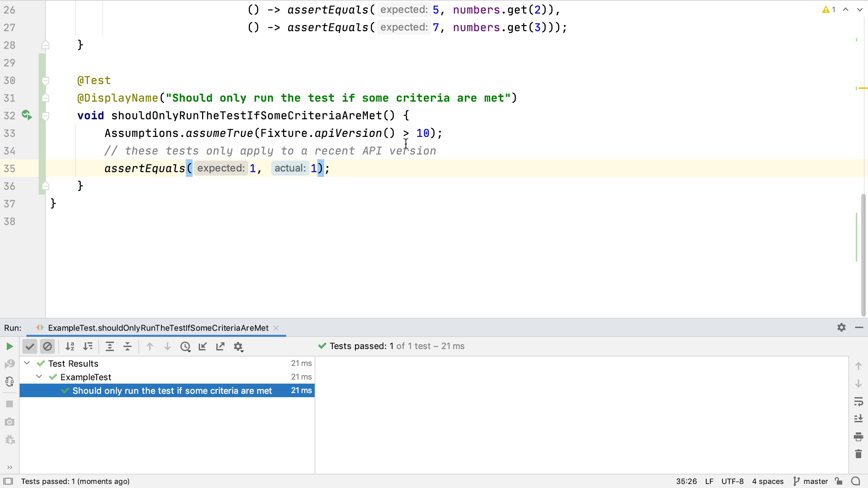Collapse all test results
Screen dimensions: 868x488
[x=127, y=346]
